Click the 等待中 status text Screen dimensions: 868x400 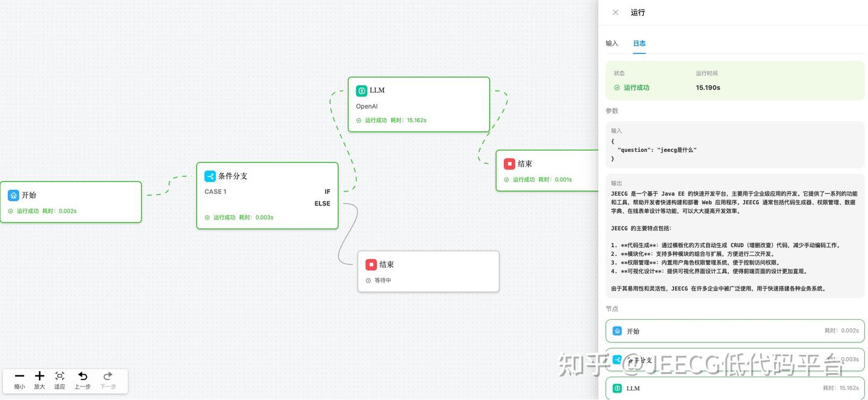383,280
